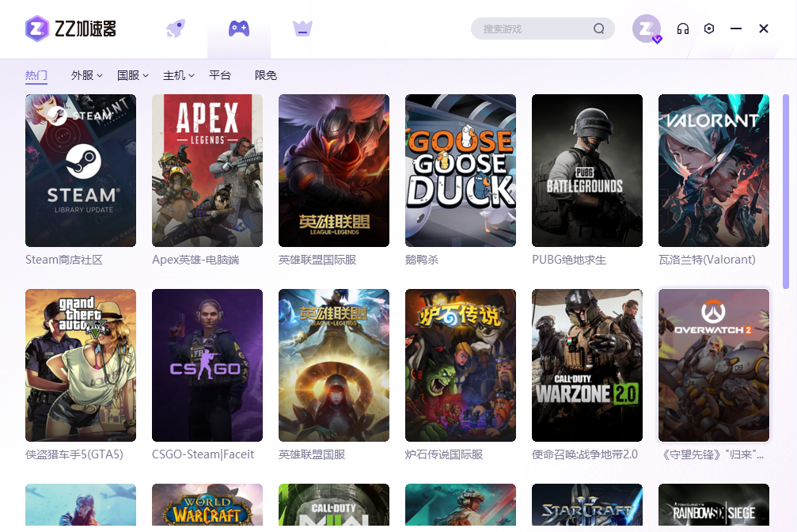Open the PUBG Battlegrounds cover
797x532 pixels.
pyautogui.click(x=587, y=170)
